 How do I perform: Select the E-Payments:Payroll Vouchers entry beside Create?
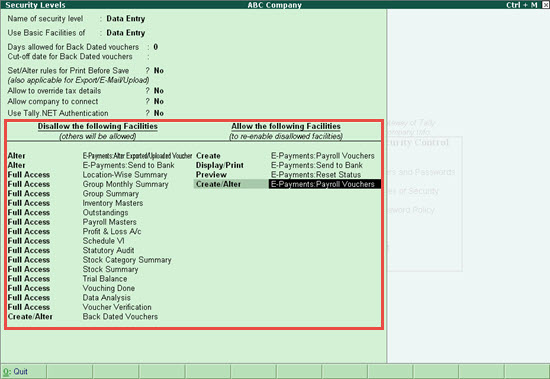tap(323, 156)
